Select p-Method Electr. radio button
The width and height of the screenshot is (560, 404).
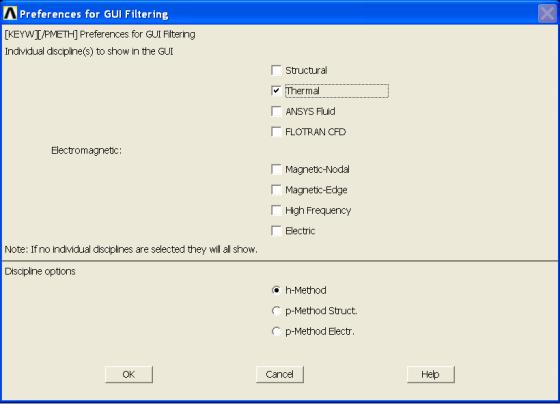[276, 331]
